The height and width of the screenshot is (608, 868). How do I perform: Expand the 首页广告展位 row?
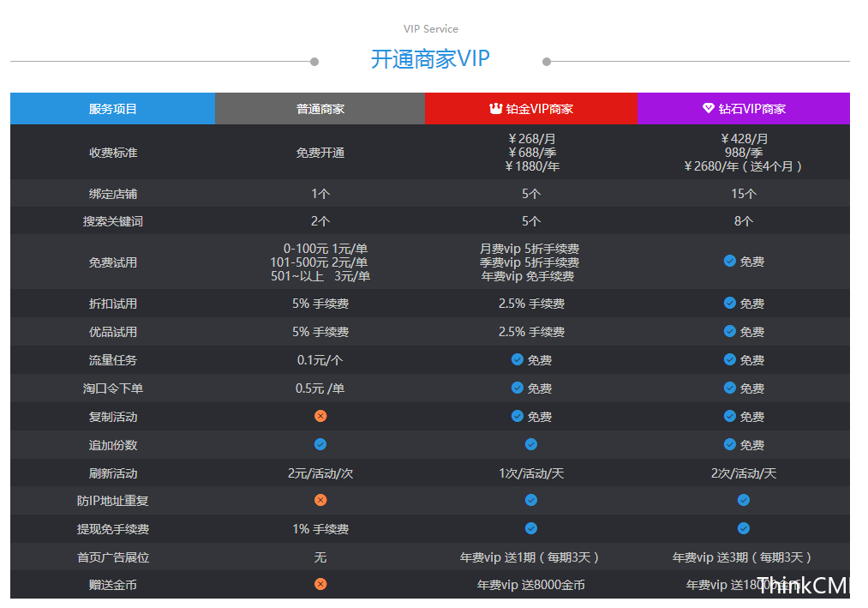[112, 556]
